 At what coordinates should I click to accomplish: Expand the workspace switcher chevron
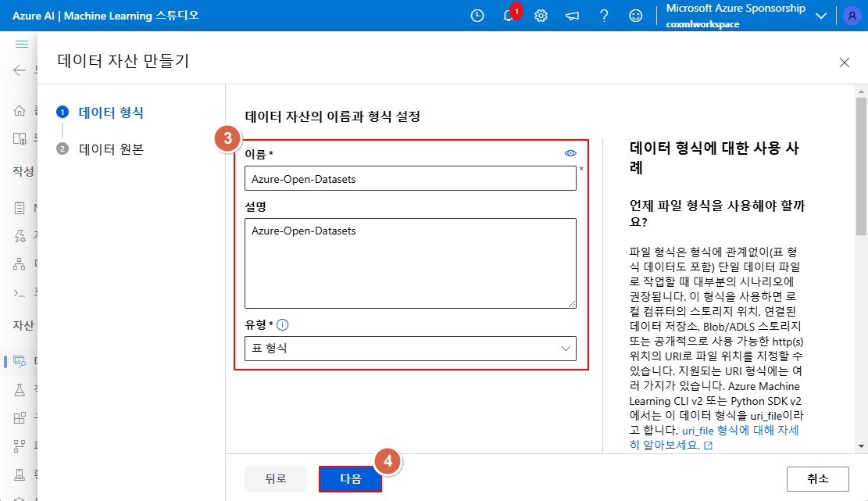821,16
